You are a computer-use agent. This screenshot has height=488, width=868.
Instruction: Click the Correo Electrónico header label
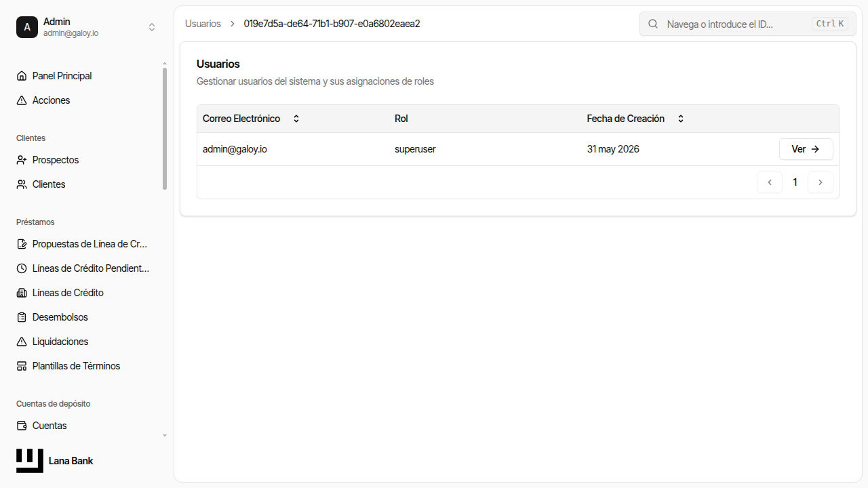(x=241, y=119)
